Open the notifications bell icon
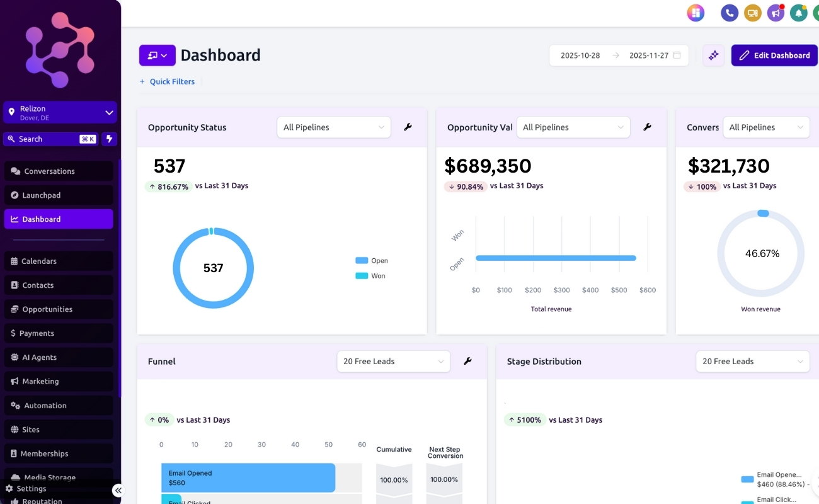 [799, 13]
